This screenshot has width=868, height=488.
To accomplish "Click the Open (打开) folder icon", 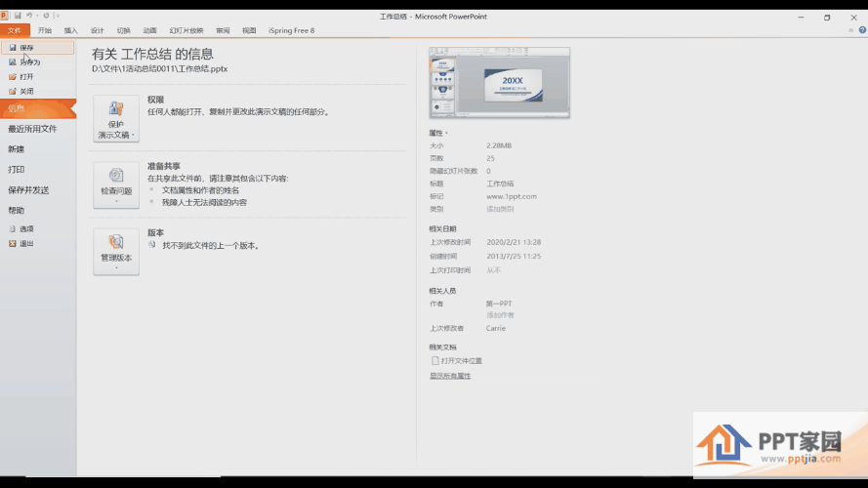I will click(13, 76).
